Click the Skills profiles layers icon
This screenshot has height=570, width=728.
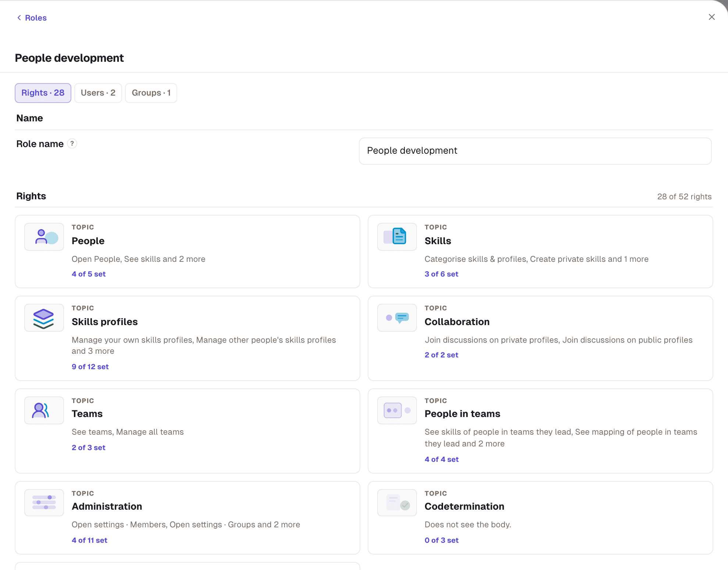coord(44,318)
